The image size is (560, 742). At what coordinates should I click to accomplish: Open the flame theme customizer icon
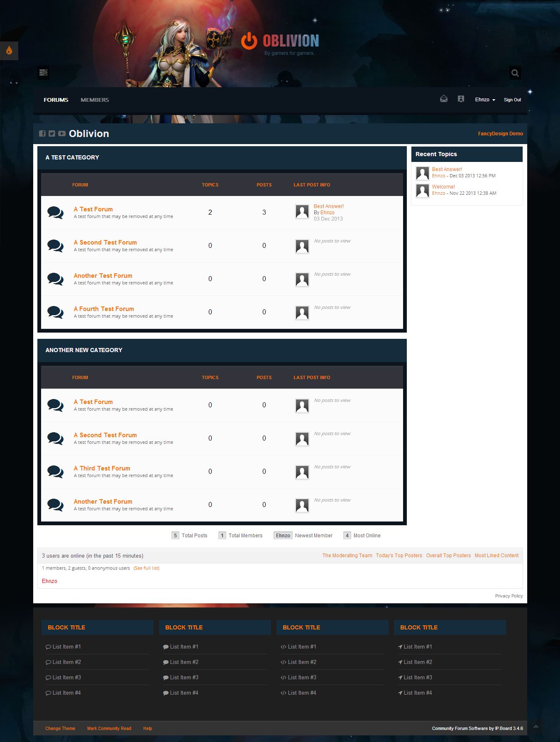(x=9, y=51)
